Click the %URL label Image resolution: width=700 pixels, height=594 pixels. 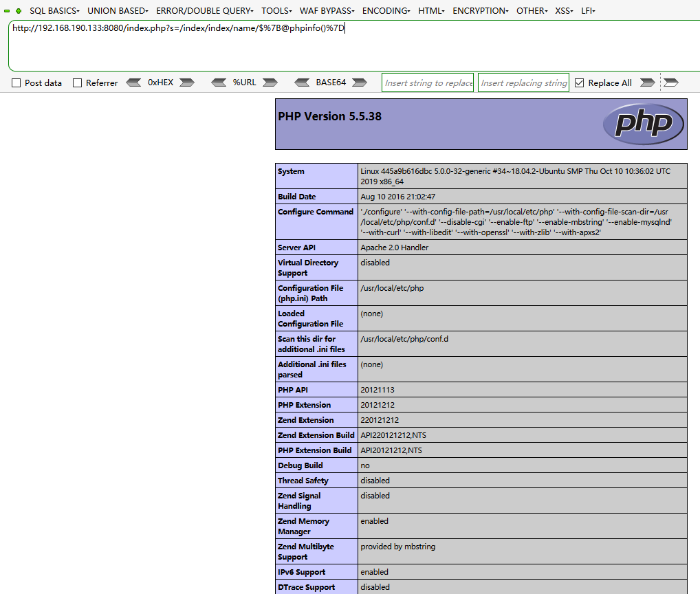[244, 82]
